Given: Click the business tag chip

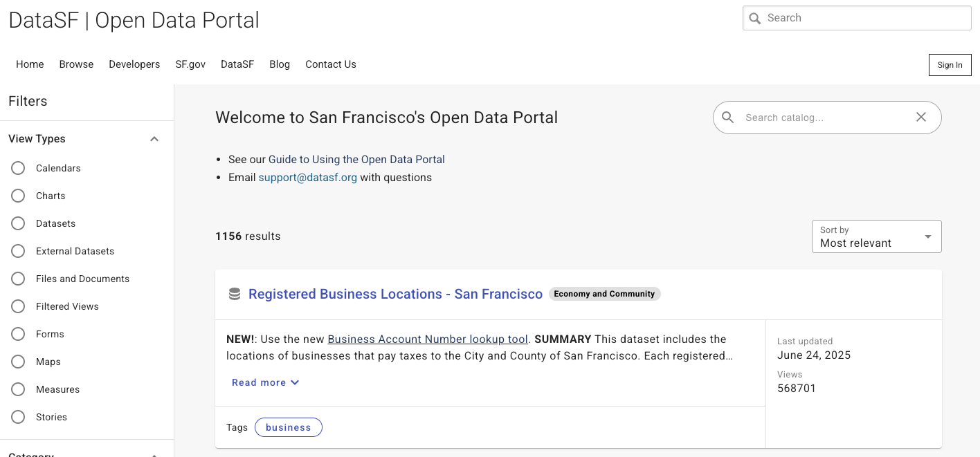Looking at the screenshot, I should (289, 427).
